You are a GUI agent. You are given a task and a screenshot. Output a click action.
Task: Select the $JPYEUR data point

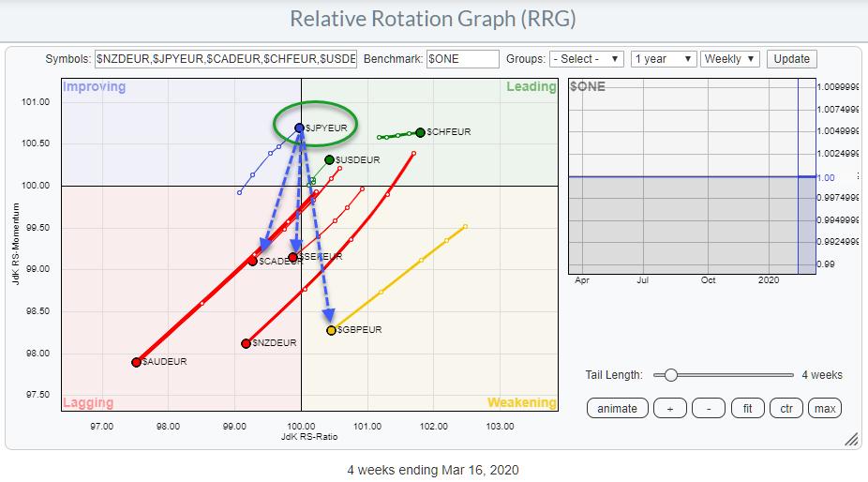click(x=300, y=128)
